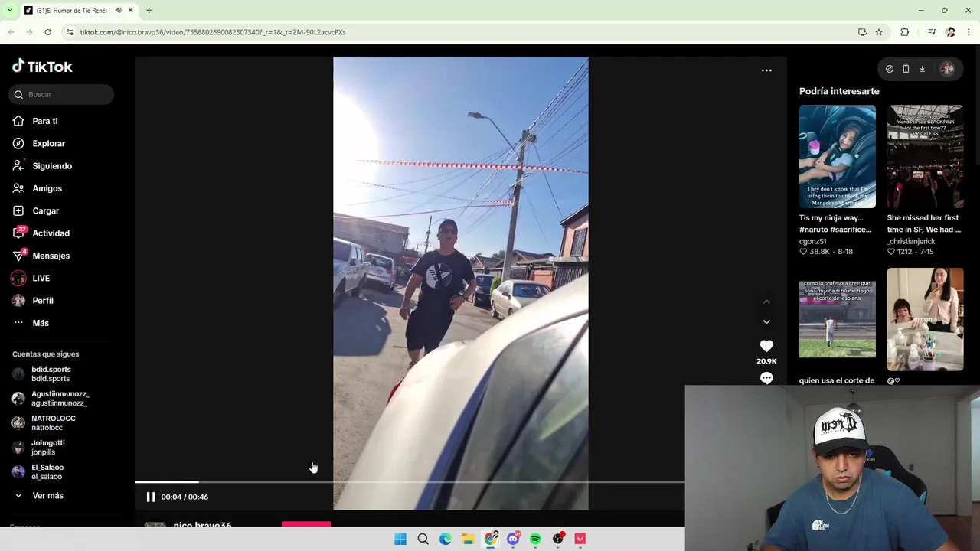The image size is (980, 551).
Task: Click the browser back arrow
Action: (11, 32)
